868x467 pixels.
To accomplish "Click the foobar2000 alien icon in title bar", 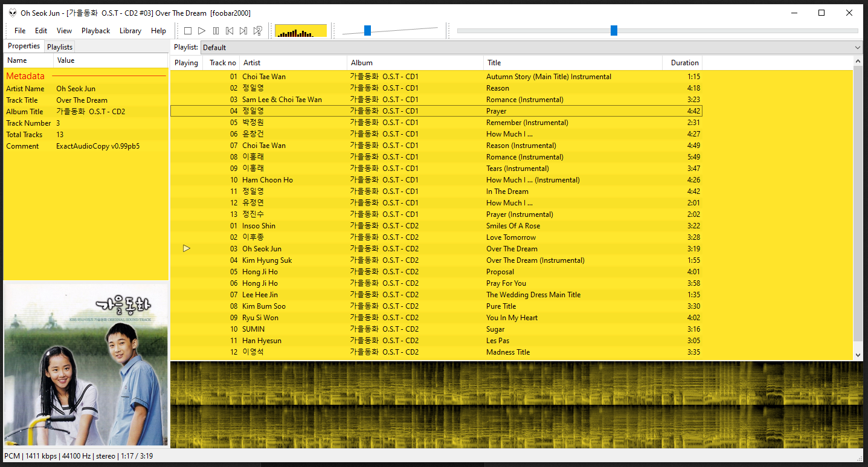I will click(x=12, y=13).
